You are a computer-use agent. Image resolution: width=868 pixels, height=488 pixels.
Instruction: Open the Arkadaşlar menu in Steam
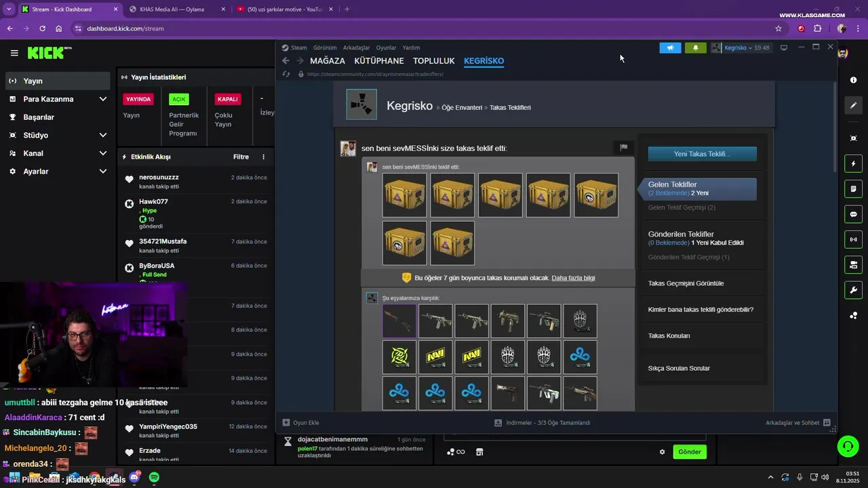(x=357, y=48)
